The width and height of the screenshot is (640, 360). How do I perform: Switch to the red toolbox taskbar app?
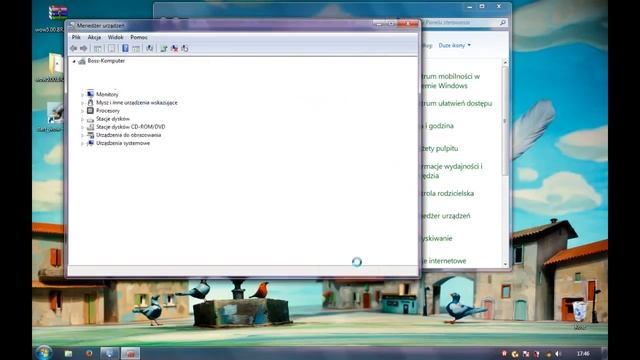(x=130, y=353)
